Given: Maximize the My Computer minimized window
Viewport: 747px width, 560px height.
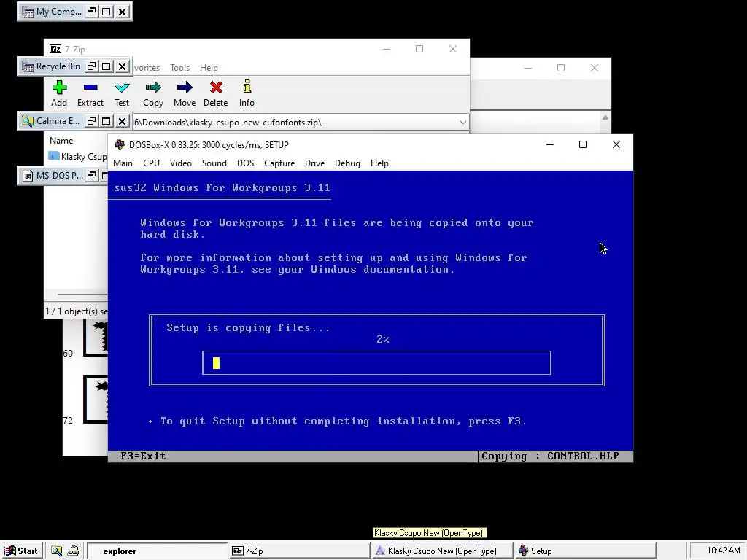Looking at the screenshot, I should 107,12.
